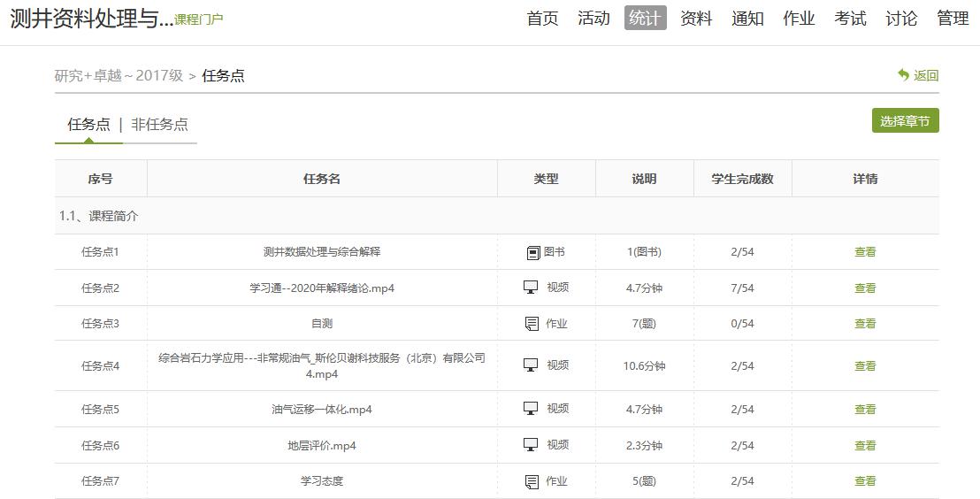The height and width of the screenshot is (499, 980).
Task: Click the 返回 back arrow icon
Action: 903,75
